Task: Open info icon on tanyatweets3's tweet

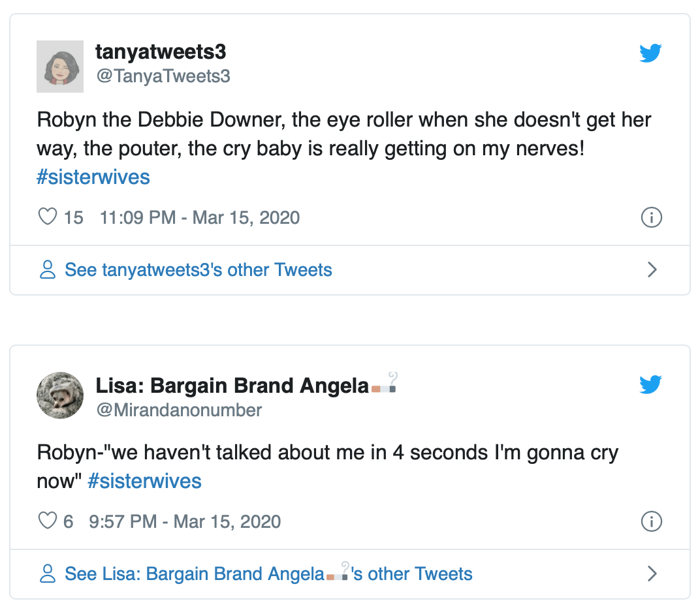Action: tap(651, 217)
